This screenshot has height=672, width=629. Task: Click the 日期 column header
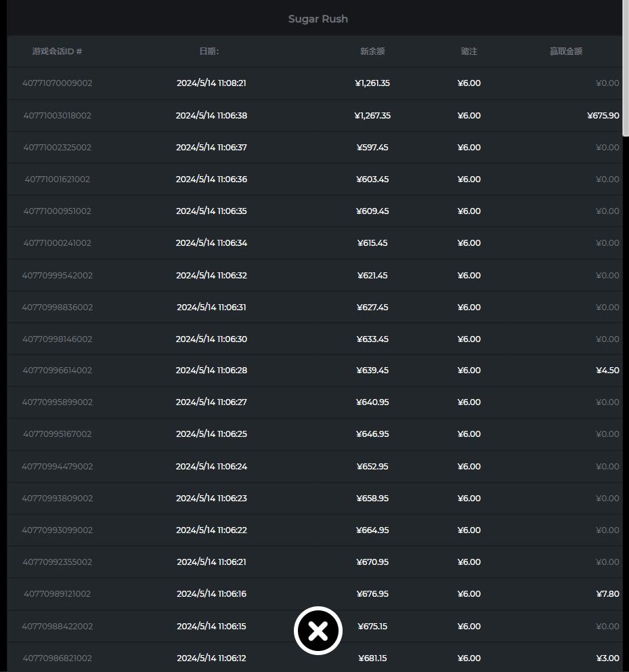coord(209,51)
